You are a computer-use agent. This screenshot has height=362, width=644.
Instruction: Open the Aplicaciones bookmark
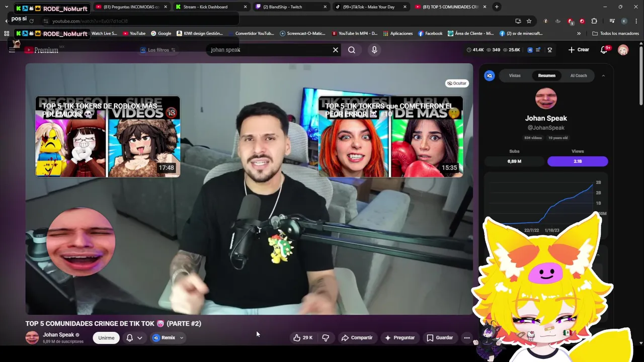[398, 34]
